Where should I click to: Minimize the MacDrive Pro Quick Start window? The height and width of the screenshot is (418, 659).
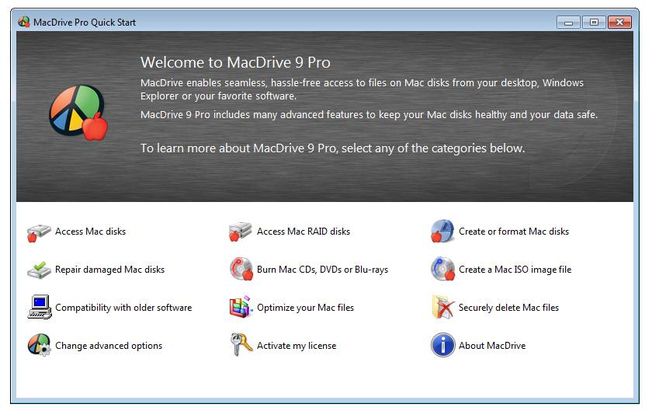click(x=568, y=22)
